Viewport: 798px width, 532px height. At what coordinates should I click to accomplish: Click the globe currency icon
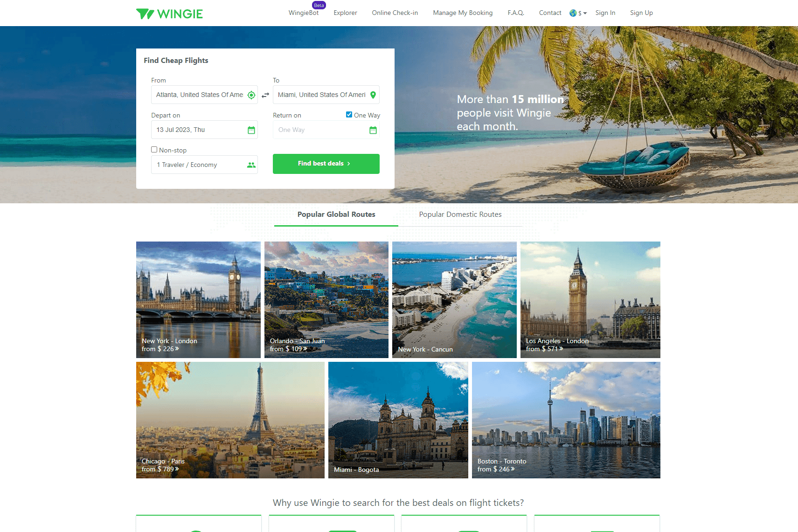[x=573, y=13]
